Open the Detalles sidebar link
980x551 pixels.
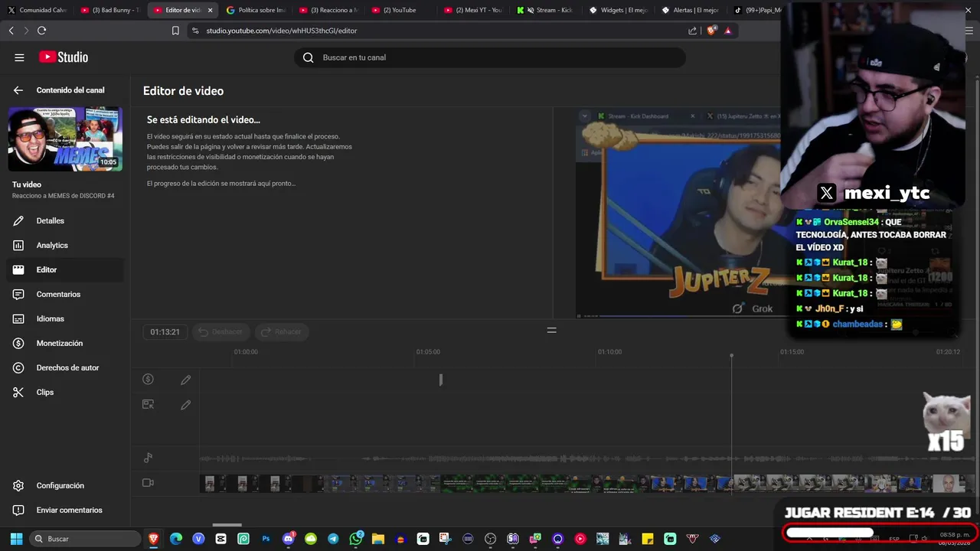point(51,220)
